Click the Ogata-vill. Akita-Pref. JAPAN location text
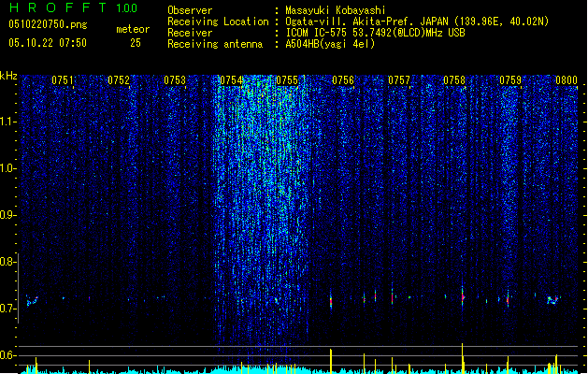Screen dimensions: 588x374 pos(417,22)
